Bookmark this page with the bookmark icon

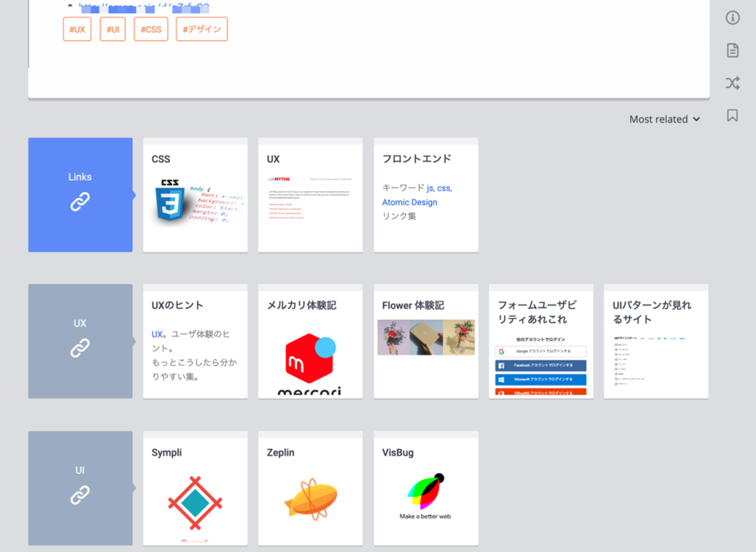pyautogui.click(x=732, y=116)
